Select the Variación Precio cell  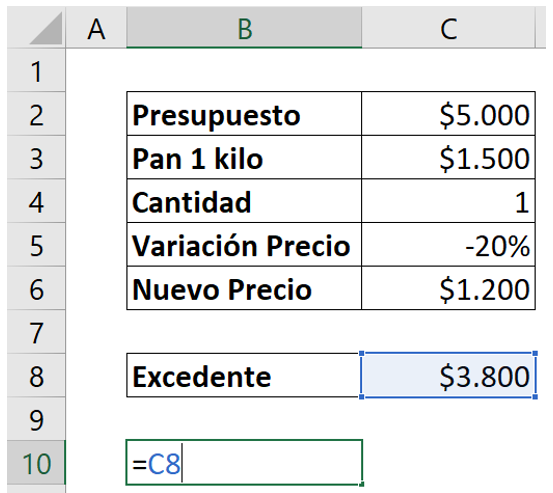(244, 244)
